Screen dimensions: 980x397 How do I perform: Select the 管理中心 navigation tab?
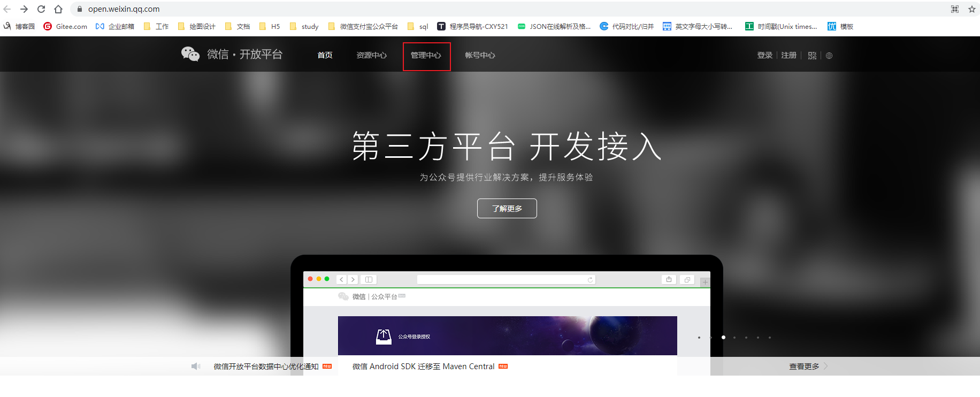coord(426,55)
